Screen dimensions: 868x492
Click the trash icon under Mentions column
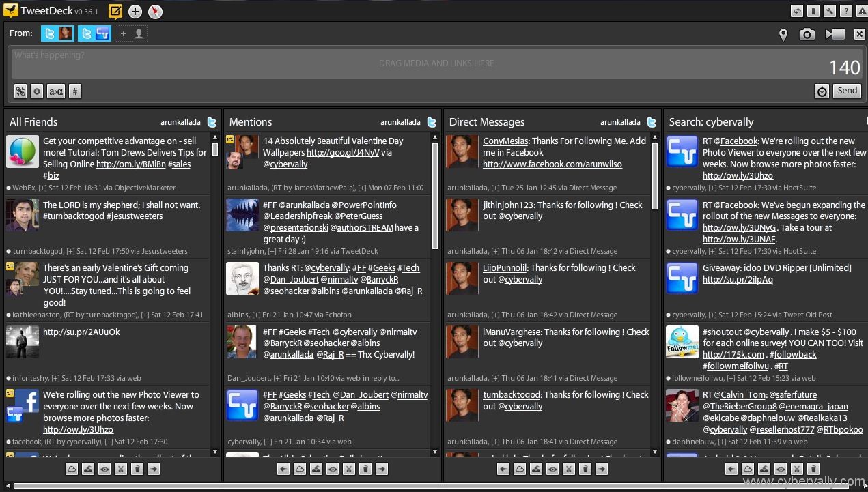[x=365, y=469]
